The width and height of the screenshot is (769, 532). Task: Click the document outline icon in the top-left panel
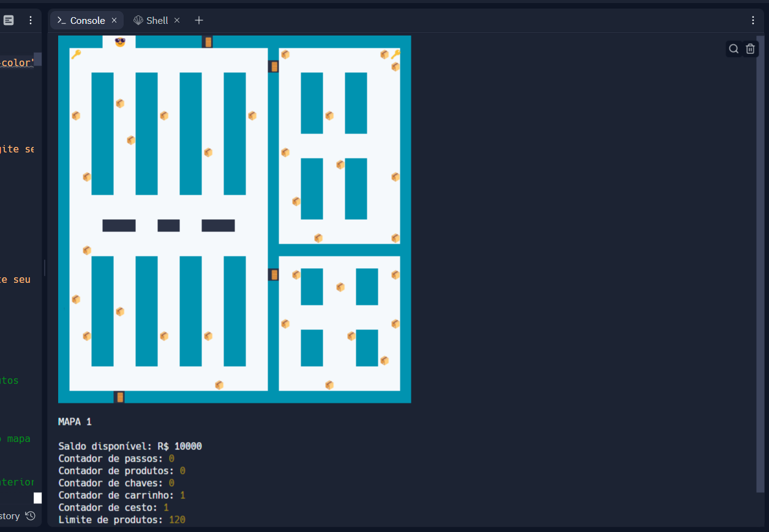click(x=8, y=20)
